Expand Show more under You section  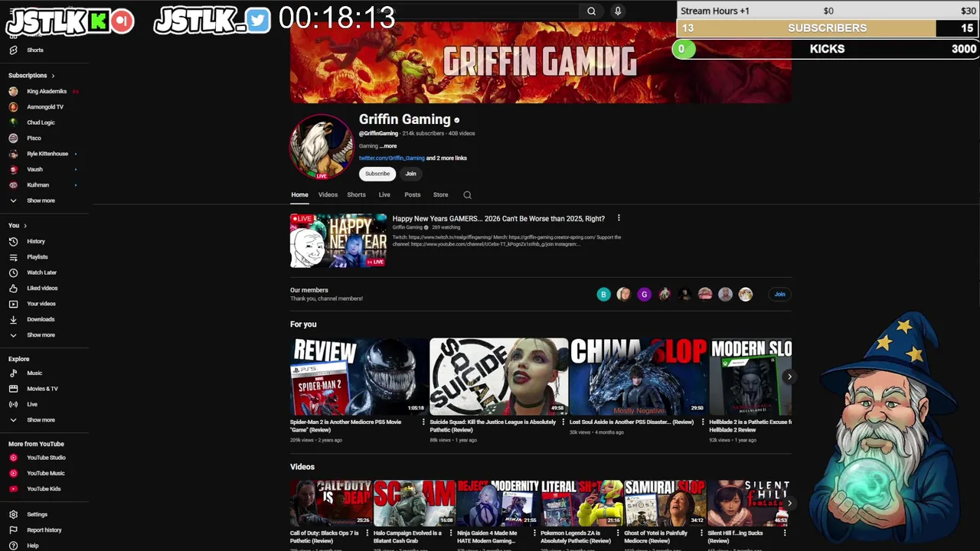pyautogui.click(x=41, y=334)
